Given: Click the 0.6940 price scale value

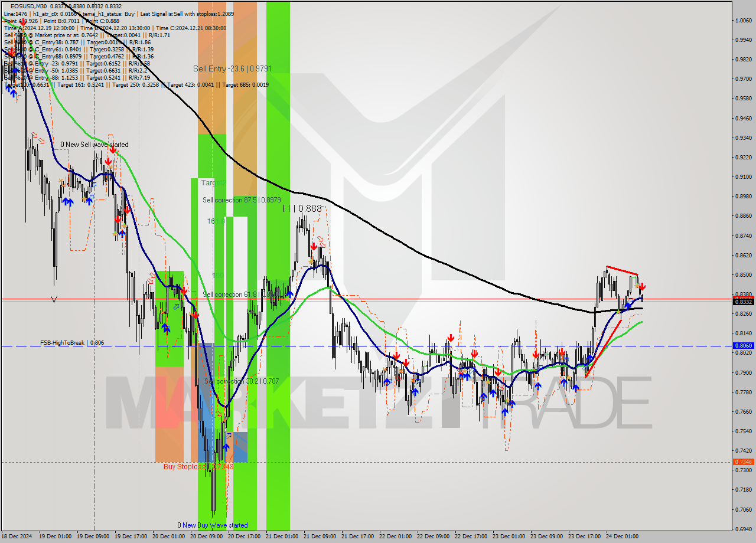Looking at the screenshot, I should pos(743,529).
